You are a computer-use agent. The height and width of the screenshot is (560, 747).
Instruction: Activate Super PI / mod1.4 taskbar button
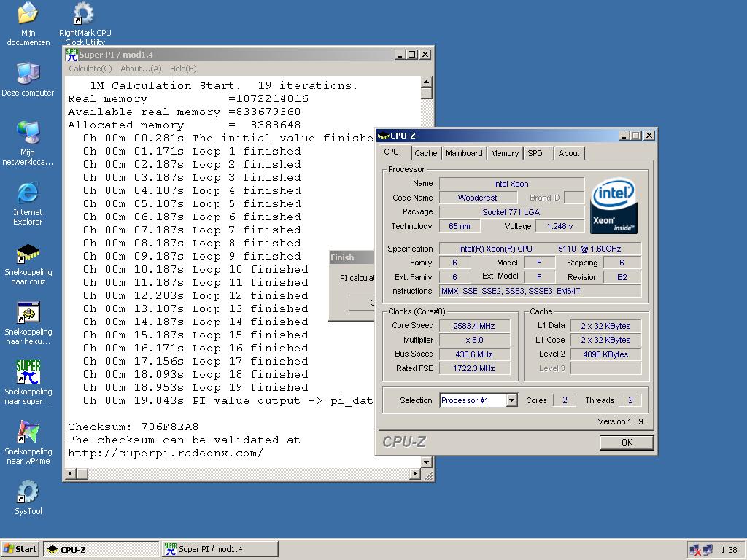coord(220,549)
